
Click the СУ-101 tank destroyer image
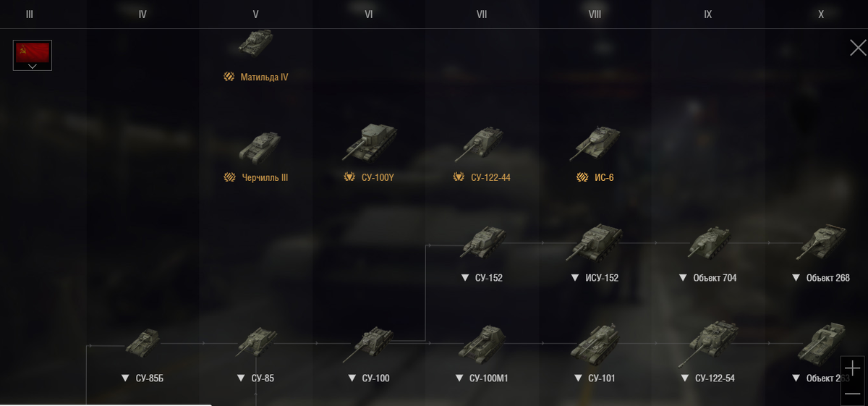595,343
